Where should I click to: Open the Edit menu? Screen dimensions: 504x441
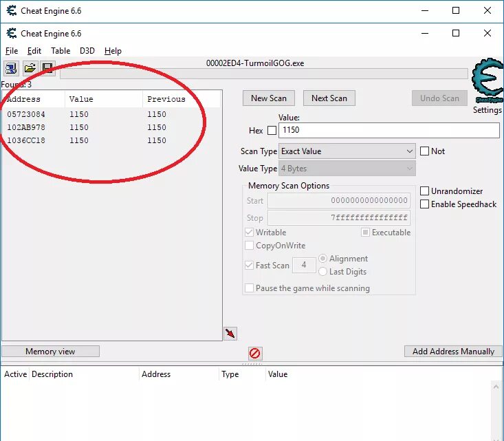pos(34,51)
